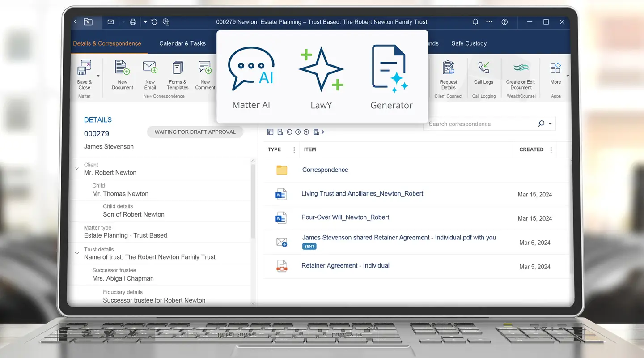This screenshot has height=358, width=644.
Task: Click Save & Close in the ribbon
Action: click(x=84, y=75)
